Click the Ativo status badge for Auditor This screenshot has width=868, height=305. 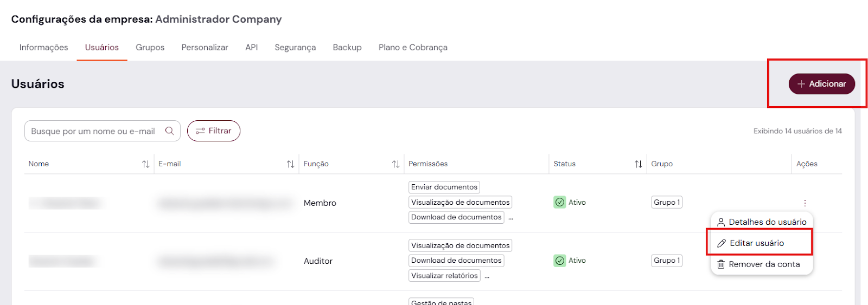[570, 261]
